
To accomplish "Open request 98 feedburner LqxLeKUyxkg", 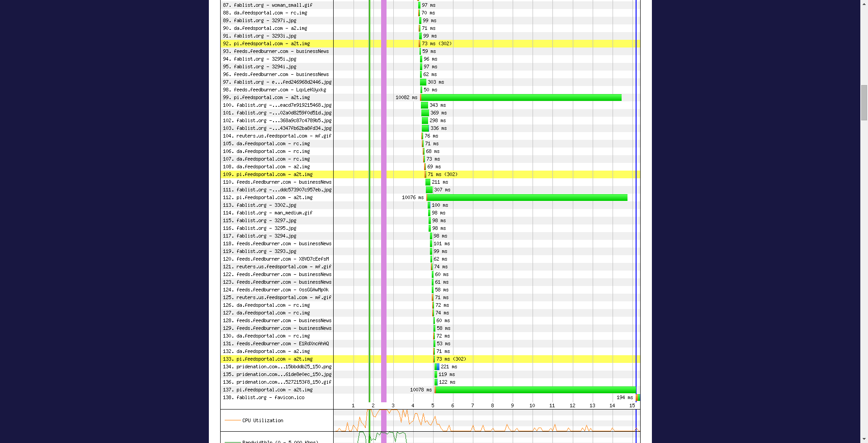I will click(x=279, y=90).
